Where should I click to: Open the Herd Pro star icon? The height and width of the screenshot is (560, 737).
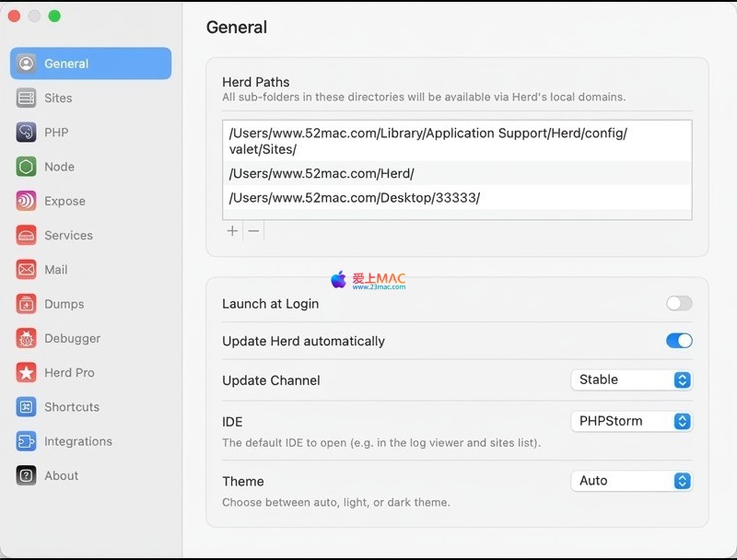[x=27, y=373]
